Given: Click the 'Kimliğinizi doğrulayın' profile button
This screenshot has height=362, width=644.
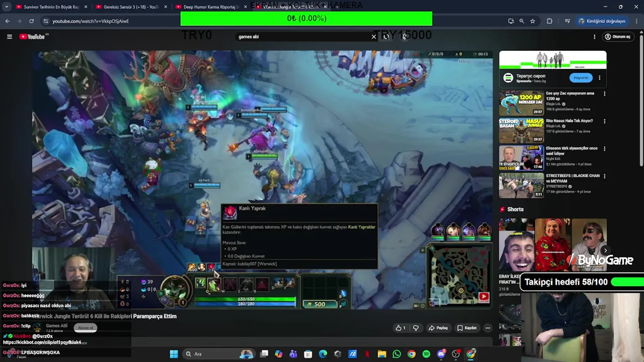Looking at the screenshot, I should tap(602, 21).
